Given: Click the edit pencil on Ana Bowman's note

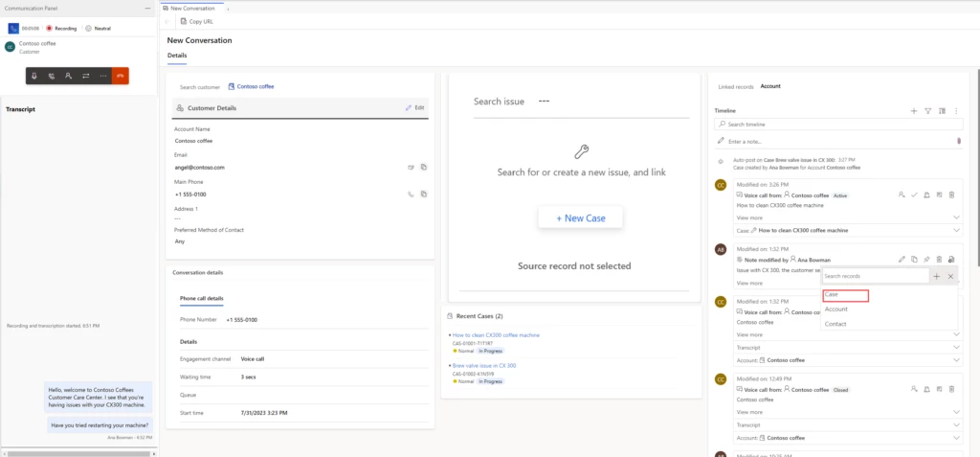Looking at the screenshot, I should point(902,259).
